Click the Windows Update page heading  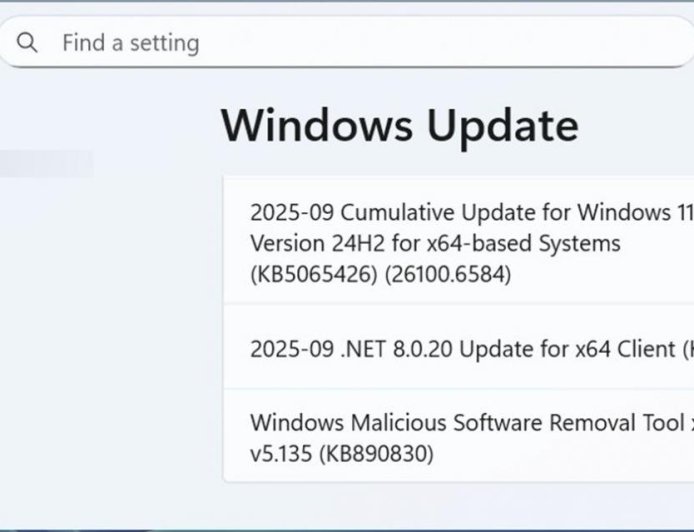click(399, 127)
